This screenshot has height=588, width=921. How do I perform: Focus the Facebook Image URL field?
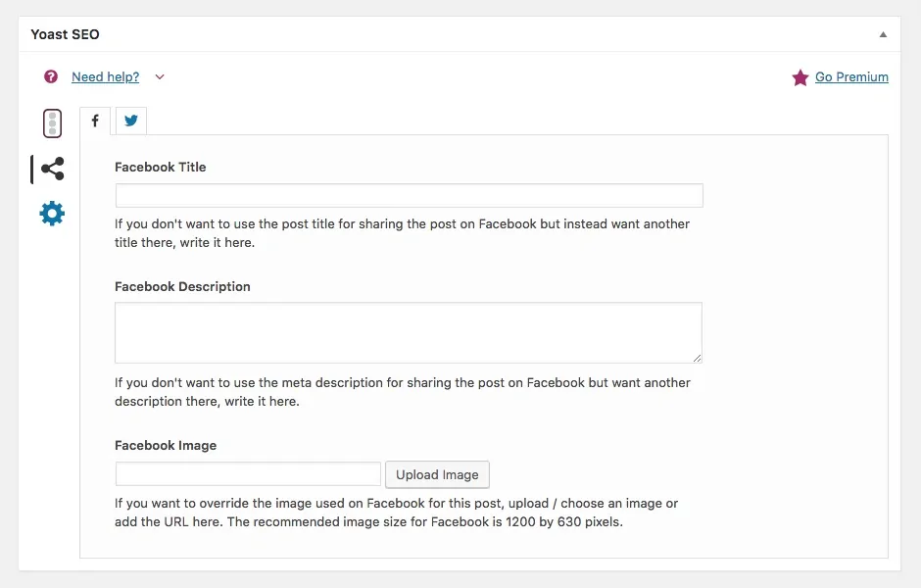point(248,474)
